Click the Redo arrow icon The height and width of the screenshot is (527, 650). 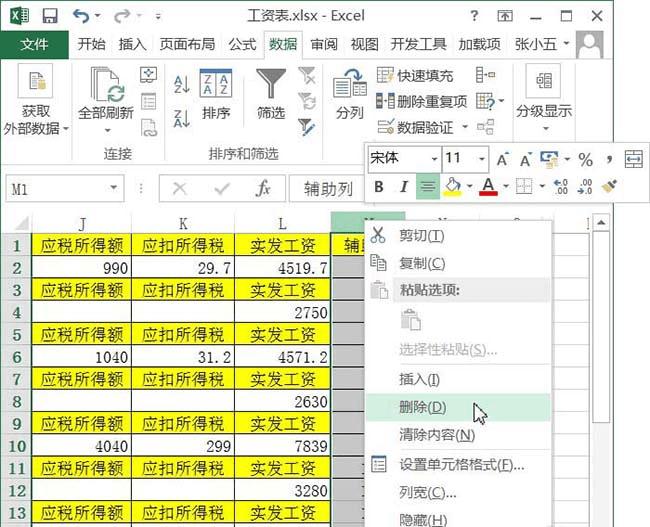pyautogui.click(x=122, y=16)
